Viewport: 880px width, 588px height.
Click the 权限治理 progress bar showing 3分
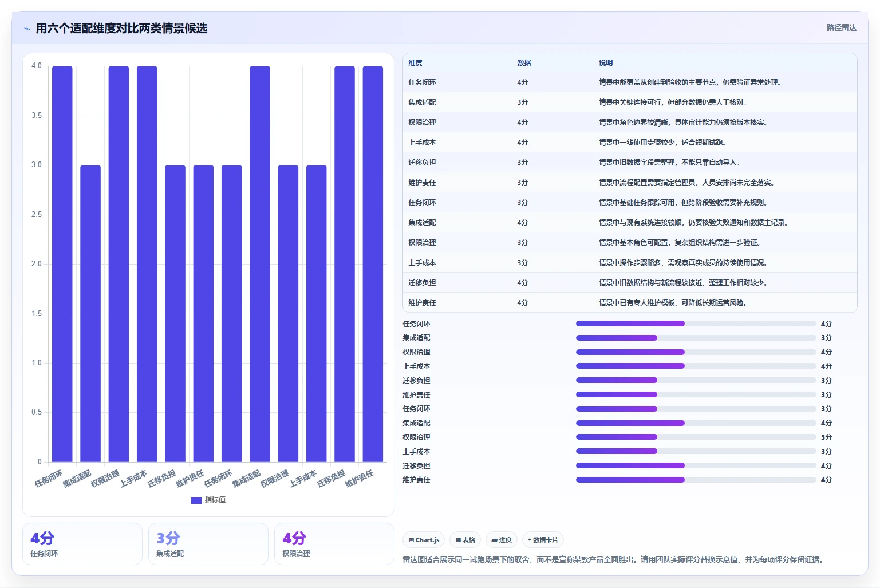click(x=696, y=437)
